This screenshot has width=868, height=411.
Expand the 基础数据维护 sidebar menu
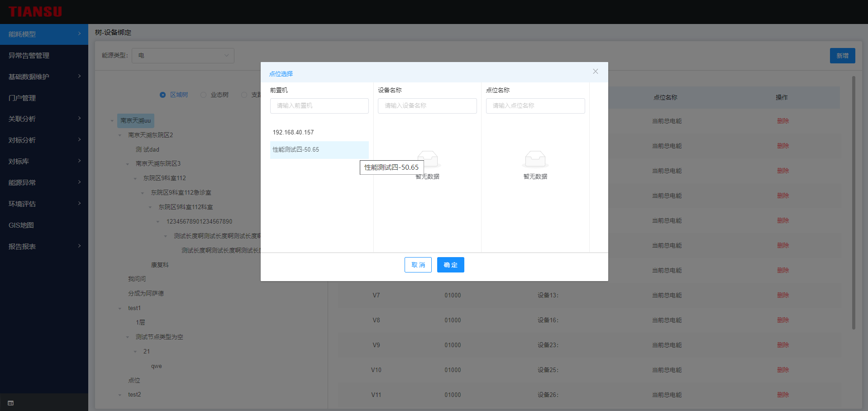click(44, 76)
